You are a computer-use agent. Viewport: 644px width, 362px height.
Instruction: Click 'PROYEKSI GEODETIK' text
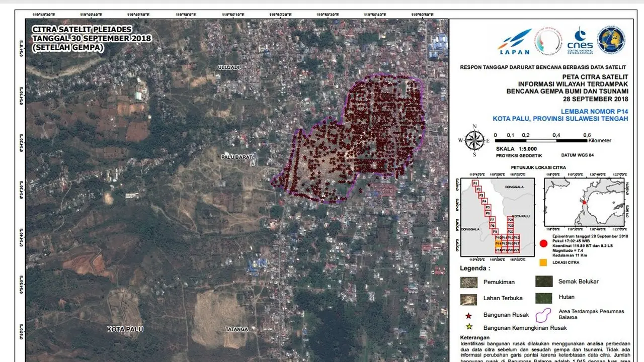[518, 156]
